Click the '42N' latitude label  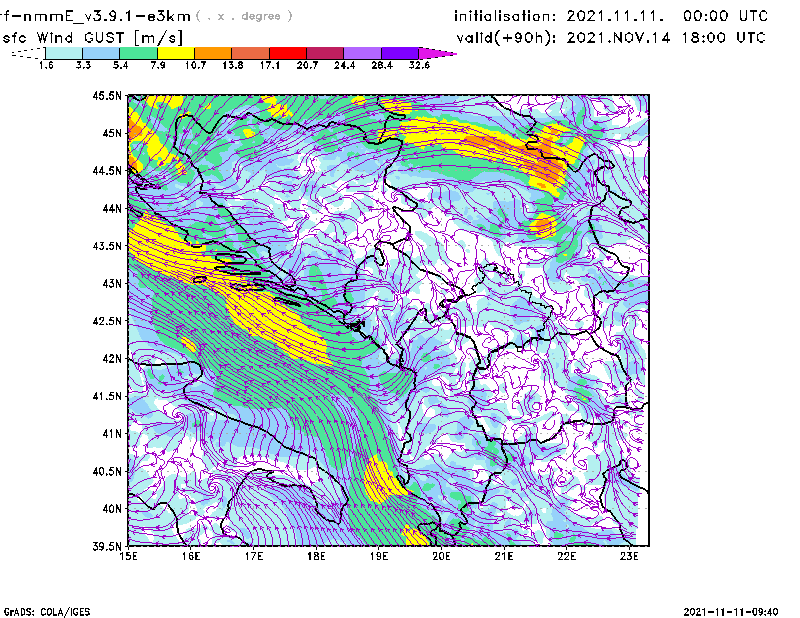click(112, 358)
